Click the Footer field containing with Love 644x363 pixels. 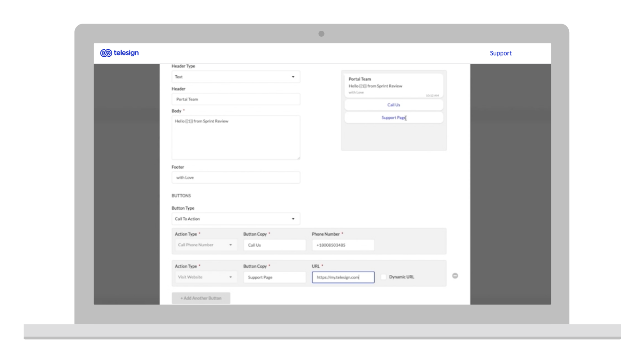(x=236, y=177)
